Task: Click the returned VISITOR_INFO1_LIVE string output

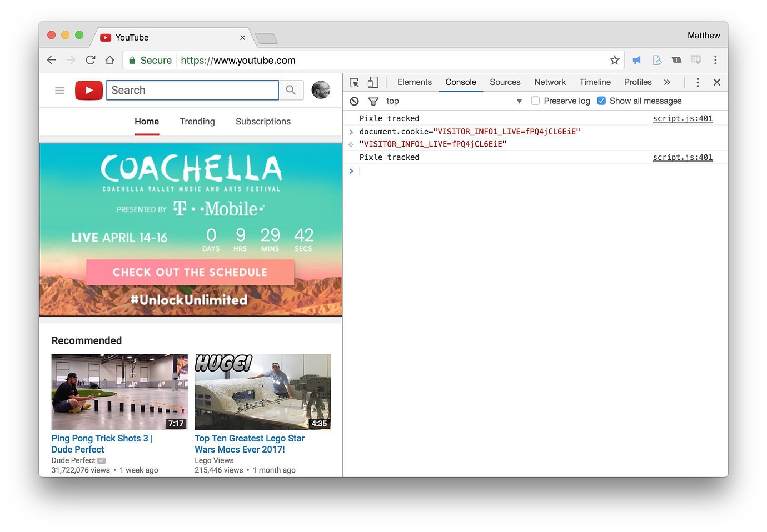Action: (x=433, y=144)
